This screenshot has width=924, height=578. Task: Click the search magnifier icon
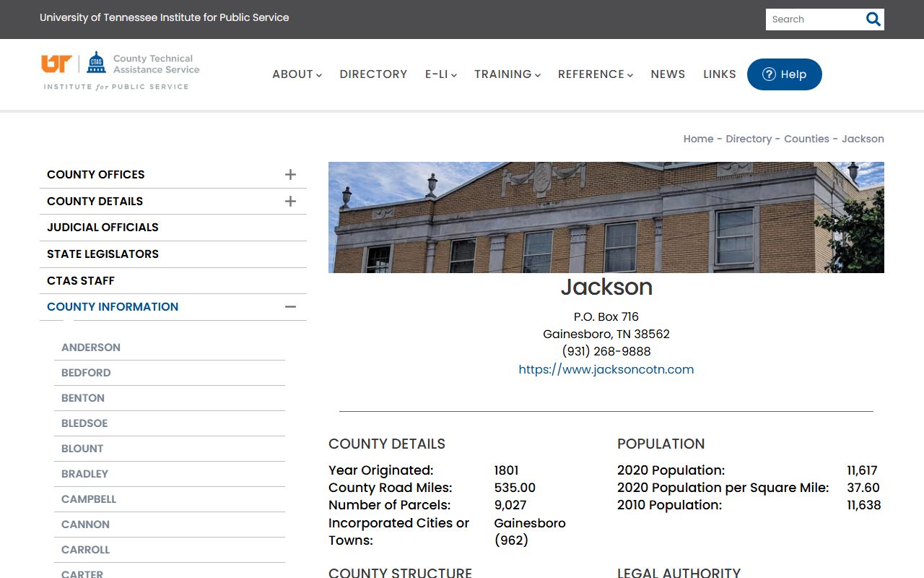(x=873, y=20)
